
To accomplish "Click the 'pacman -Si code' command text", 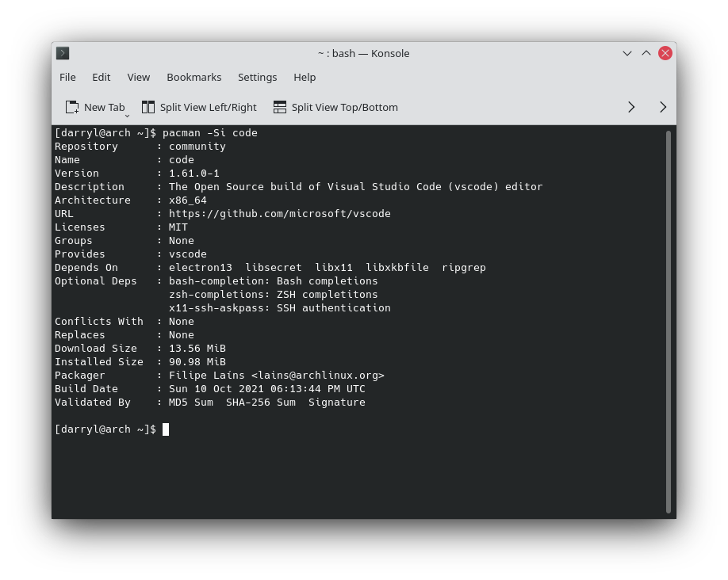I will pos(210,133).
